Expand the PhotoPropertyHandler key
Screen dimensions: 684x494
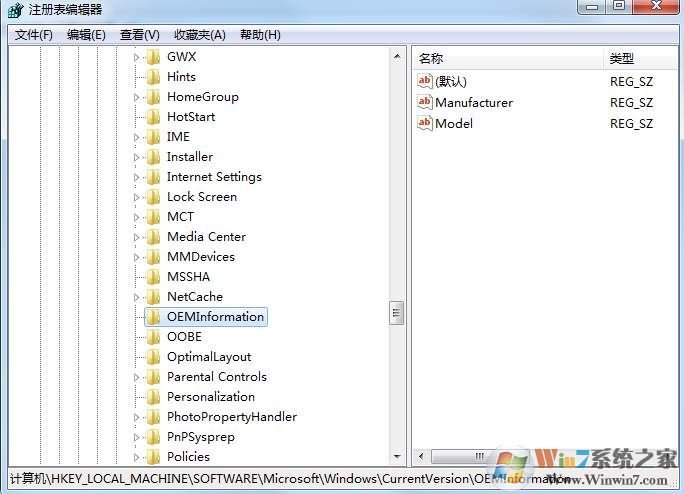(137, 418)
